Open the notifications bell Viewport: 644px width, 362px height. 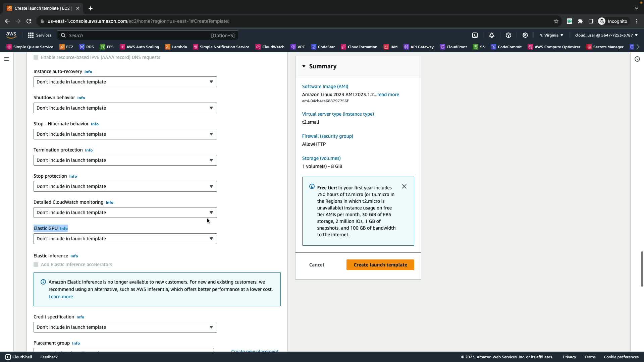point(492,35)
